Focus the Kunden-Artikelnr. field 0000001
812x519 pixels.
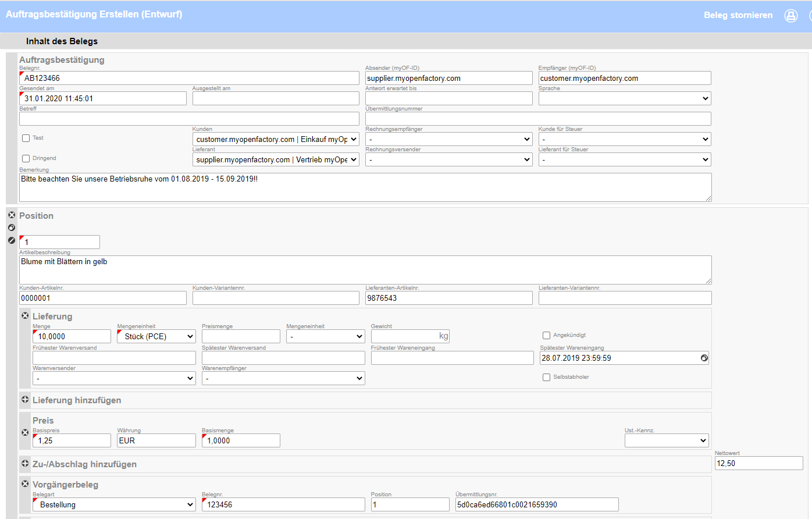tap(103, 298)
